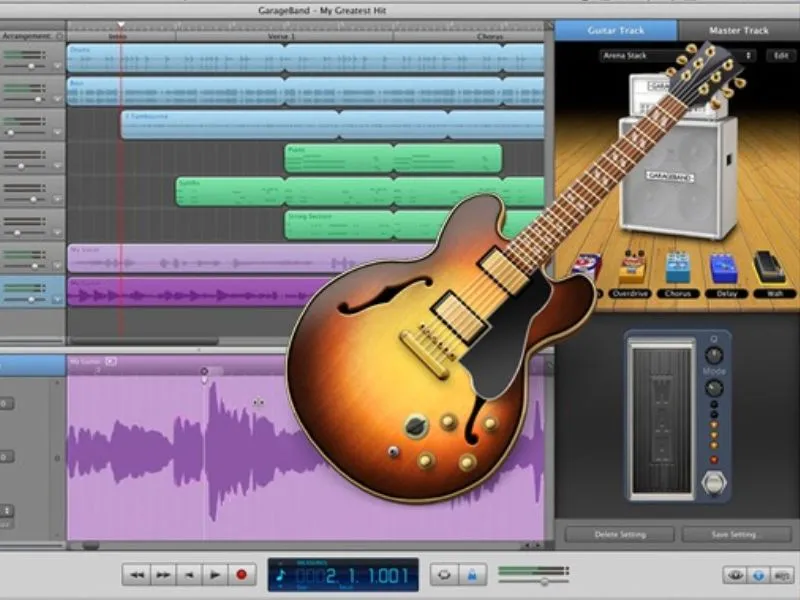Click the Edit button beside the amp preset
800x600 pixels.
coord(781,56)
